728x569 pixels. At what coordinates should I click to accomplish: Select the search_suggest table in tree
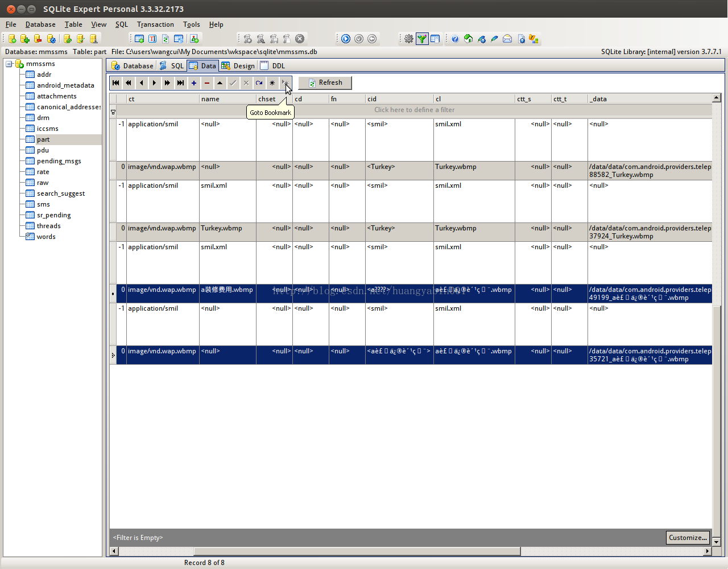coord(61,193)
